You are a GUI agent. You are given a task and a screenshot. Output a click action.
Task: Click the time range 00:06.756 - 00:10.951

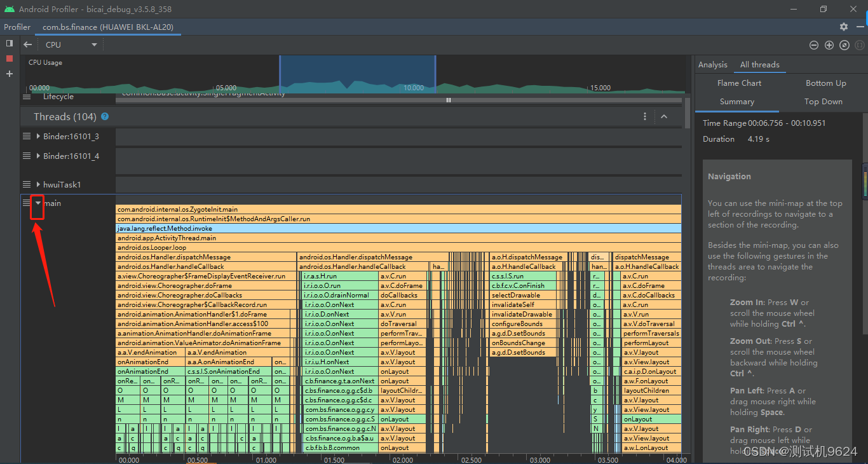(787, 123)
